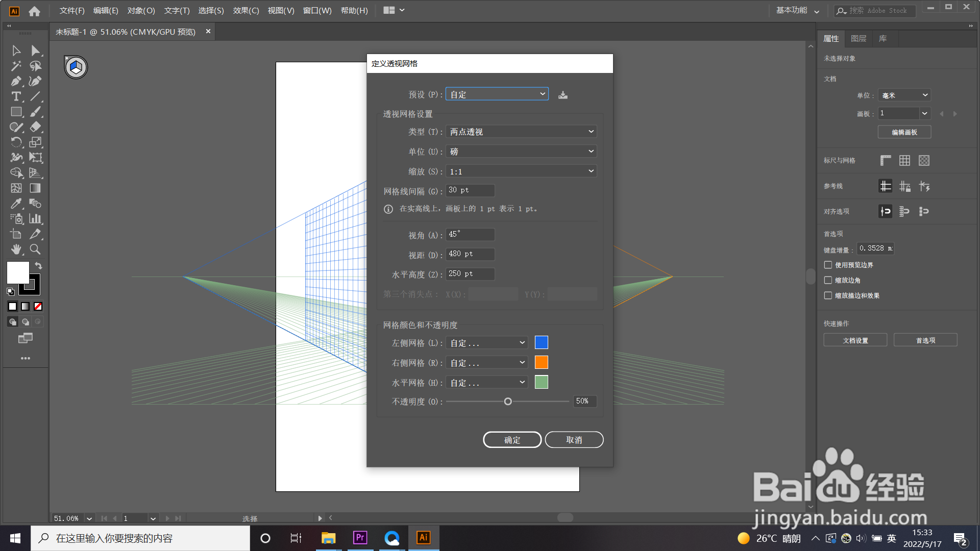Select the Hand tool
Viewport: 980px width, 551px height.
pyautogui.click(x=16, y=249)
